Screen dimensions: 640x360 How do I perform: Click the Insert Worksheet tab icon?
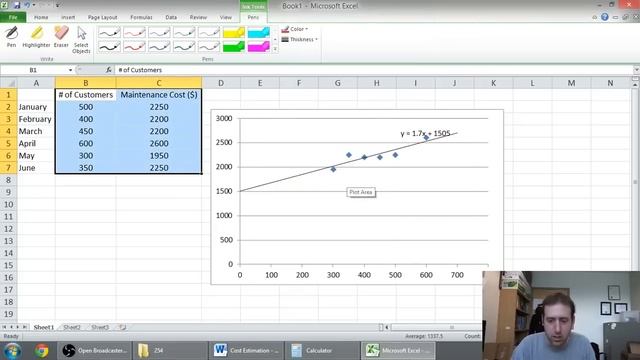pos(122,327)
